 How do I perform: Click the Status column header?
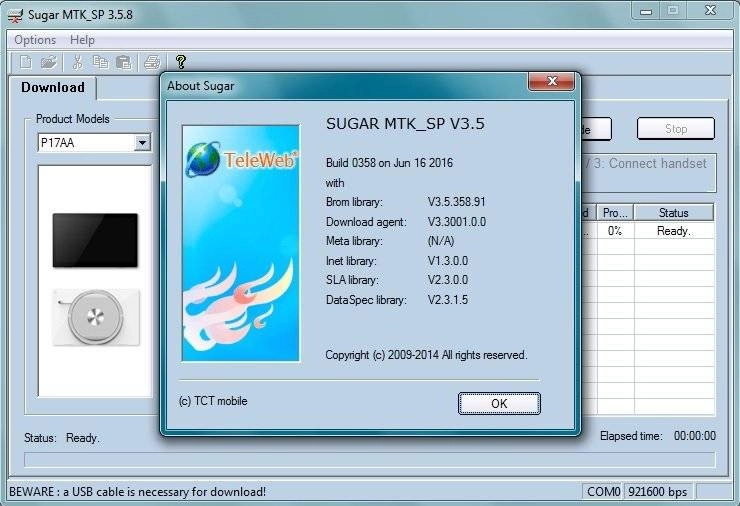(673, 213)
